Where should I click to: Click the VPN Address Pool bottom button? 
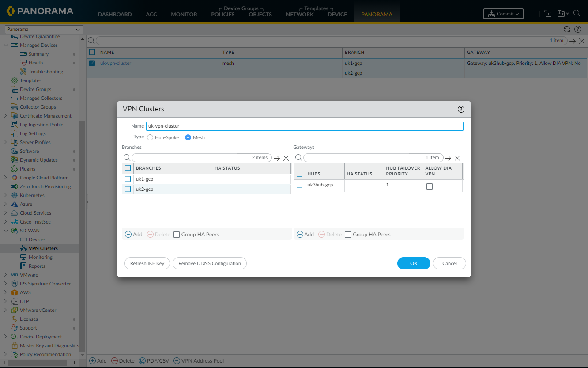coord(199,361)
